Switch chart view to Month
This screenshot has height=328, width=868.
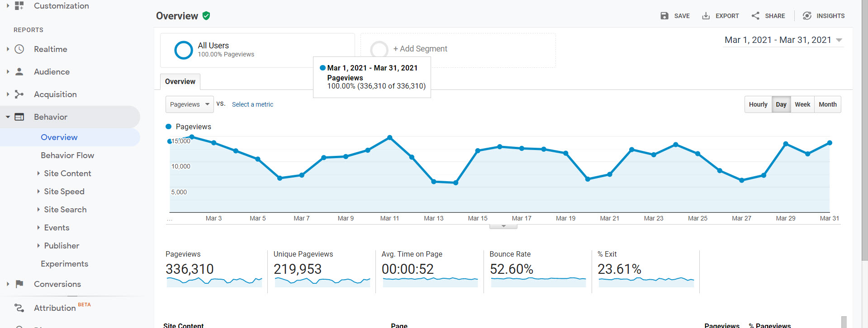(x=827, y=104)
